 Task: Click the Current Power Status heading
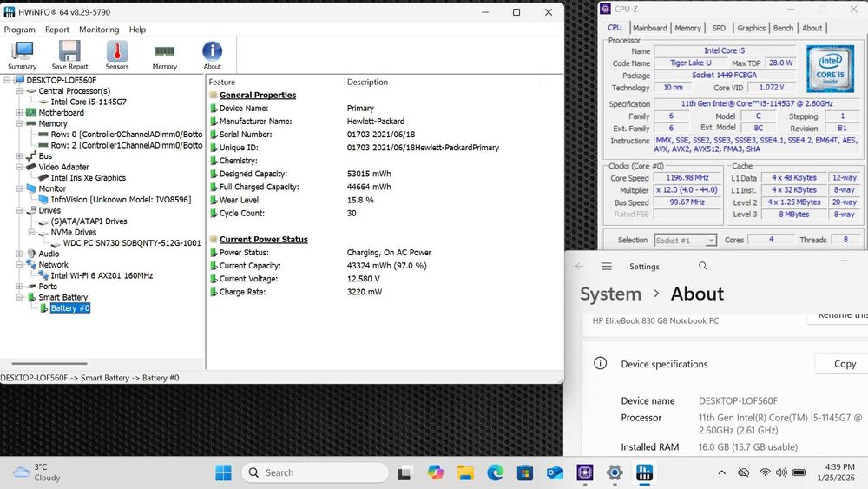[264, 239]
